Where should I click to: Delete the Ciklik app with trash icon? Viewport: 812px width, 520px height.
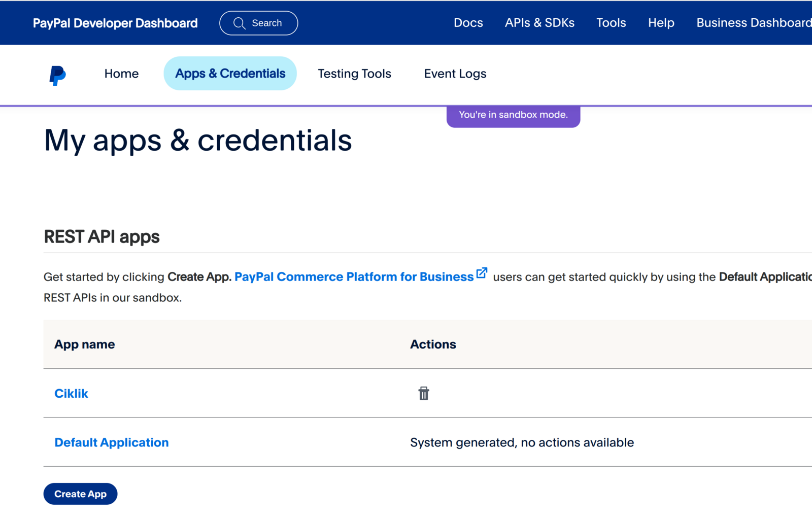[424, 393]
